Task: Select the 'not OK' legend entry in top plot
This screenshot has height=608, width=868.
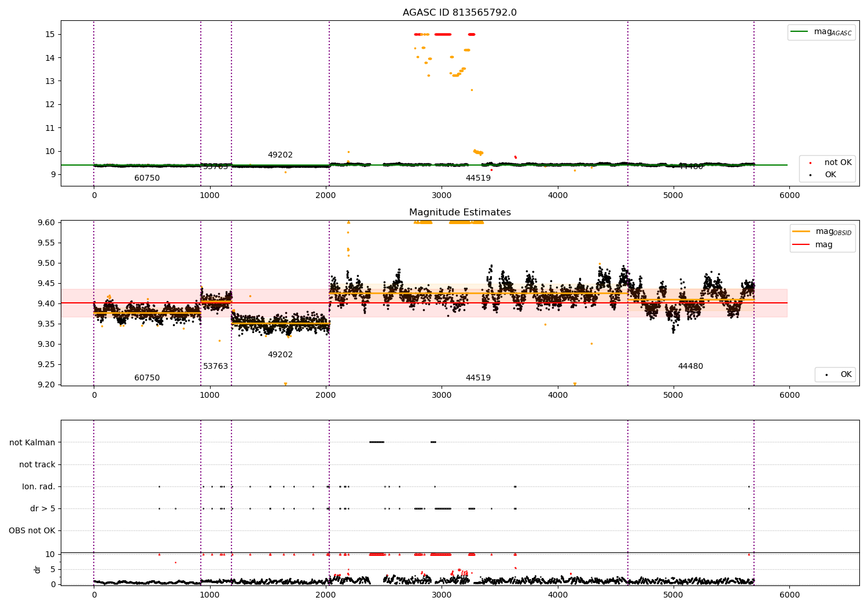Action: pyautogui.click(x=838, y=163)
